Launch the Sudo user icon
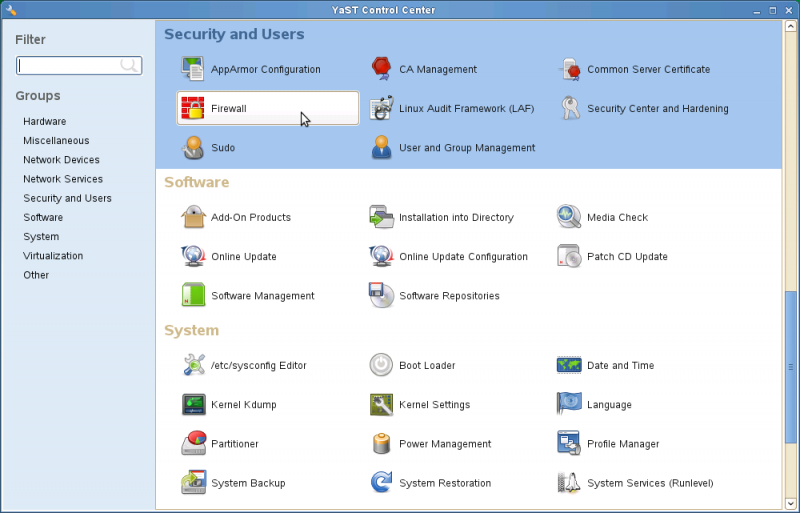The height and width of the screenshot is (513, 800). (193, 148)
